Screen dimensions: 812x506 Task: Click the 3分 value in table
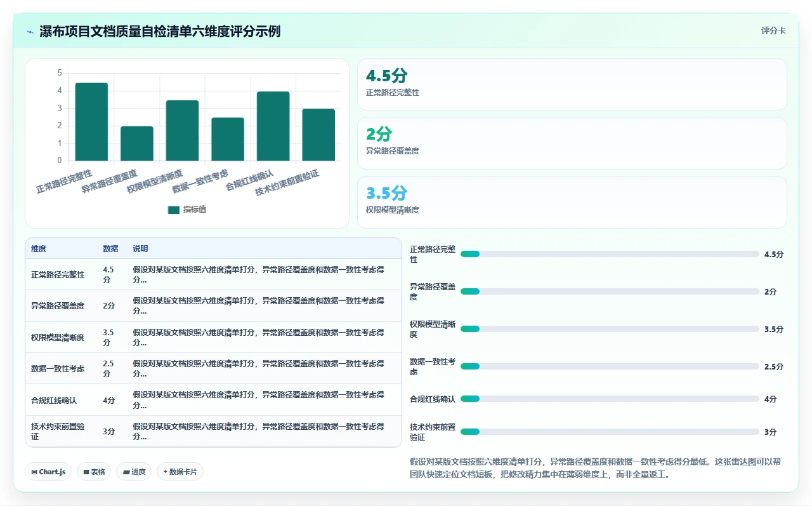point(108,432)
